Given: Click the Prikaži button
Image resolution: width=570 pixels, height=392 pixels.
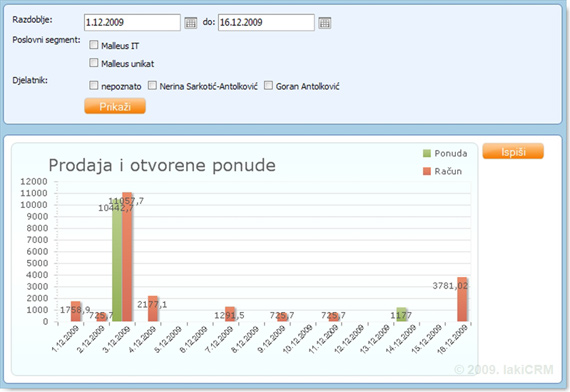Looking at the screenshot, I should click(x=115, y=106).
